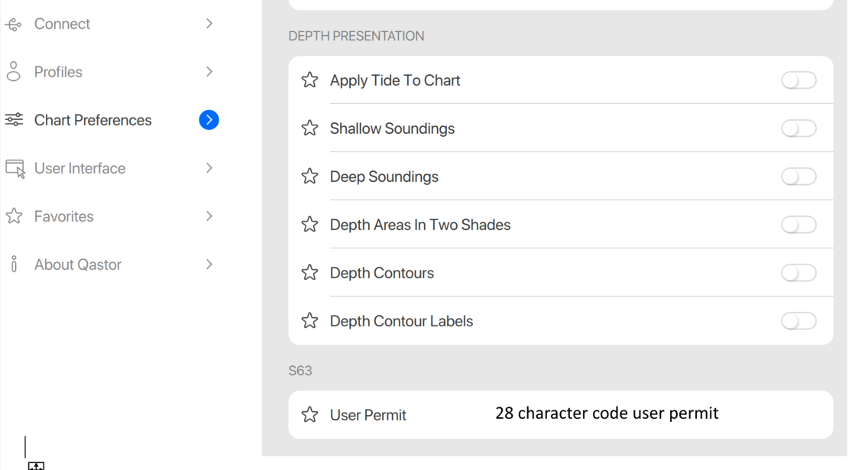Star the User Permit setting
Viewport: 868px width, 470px height.
tap(309, 415)
